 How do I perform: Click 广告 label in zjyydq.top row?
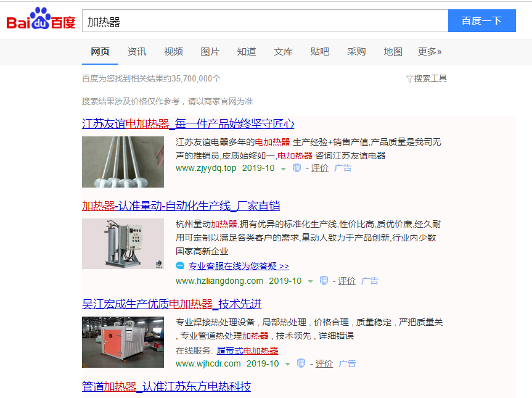[x=343, y=168]
